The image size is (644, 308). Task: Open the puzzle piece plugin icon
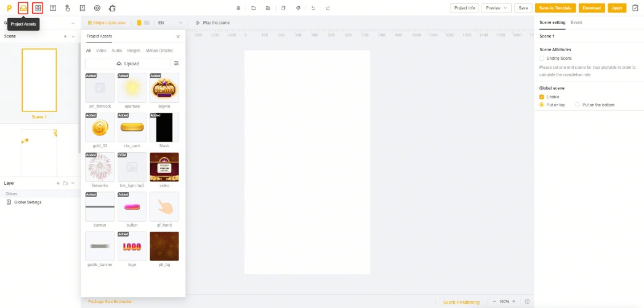point(111,8)
